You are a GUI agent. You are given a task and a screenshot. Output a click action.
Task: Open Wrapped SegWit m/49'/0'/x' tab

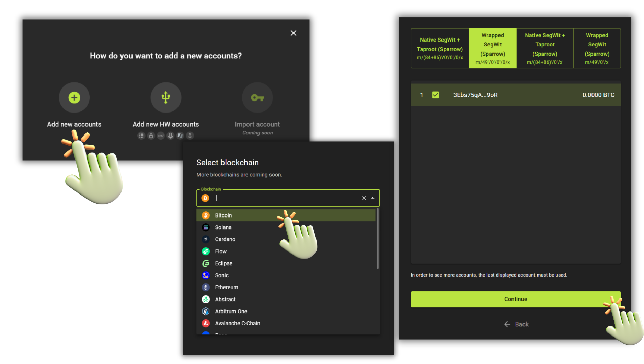597,48
